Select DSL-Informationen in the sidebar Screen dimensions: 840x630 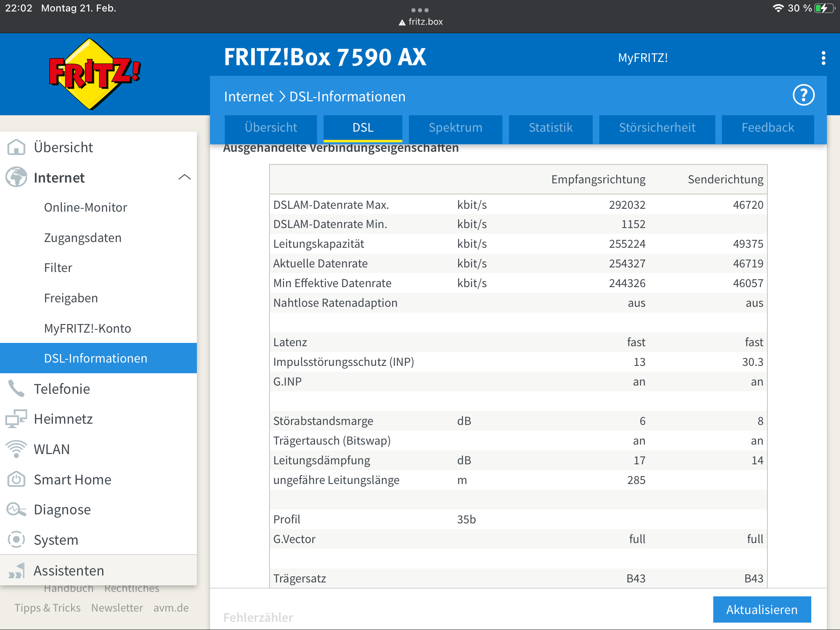point(98,358)
